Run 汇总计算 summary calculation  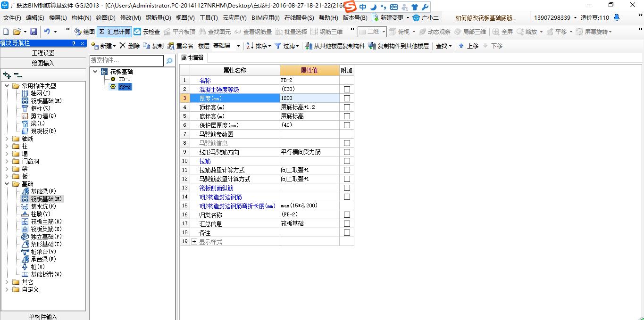coord(115,32)
